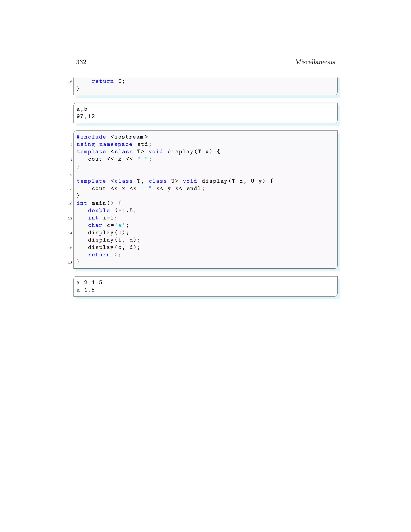
Task: Click the Miscellaneous page header
Action: coord(315,62)
